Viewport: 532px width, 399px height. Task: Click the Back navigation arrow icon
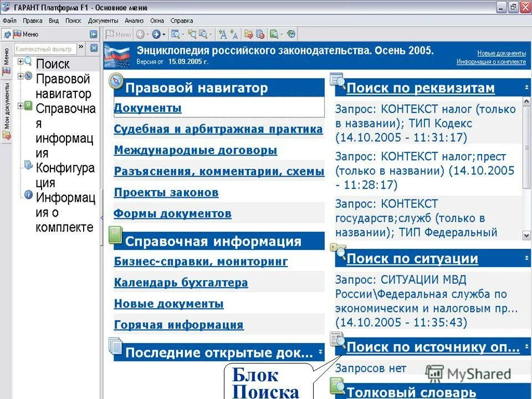point(141,34)
